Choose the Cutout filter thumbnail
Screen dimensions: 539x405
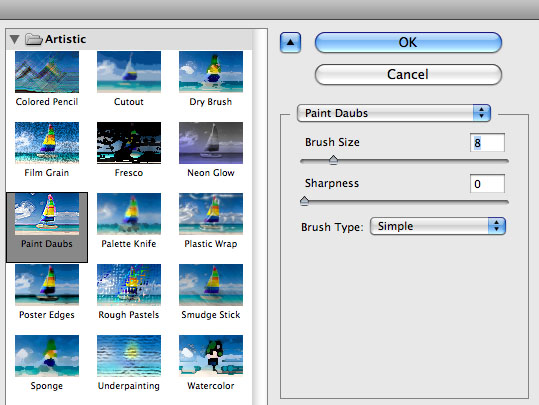[129, 72]
